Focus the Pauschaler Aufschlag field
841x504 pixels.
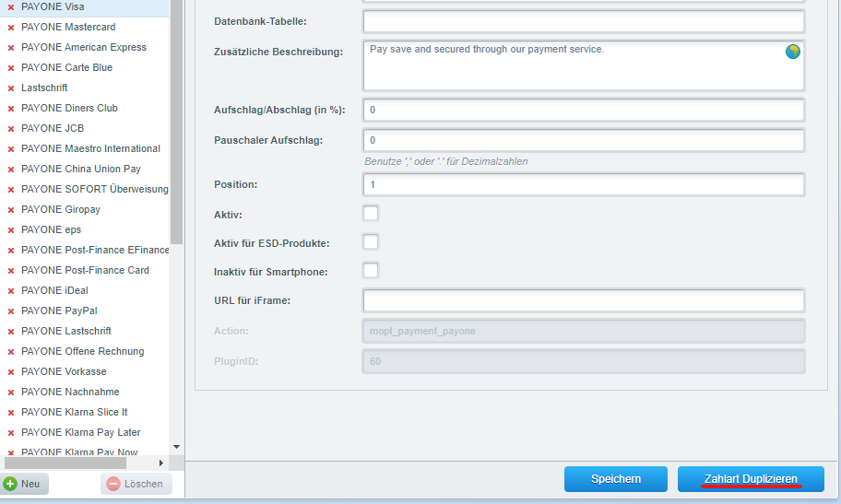point(584,140)
